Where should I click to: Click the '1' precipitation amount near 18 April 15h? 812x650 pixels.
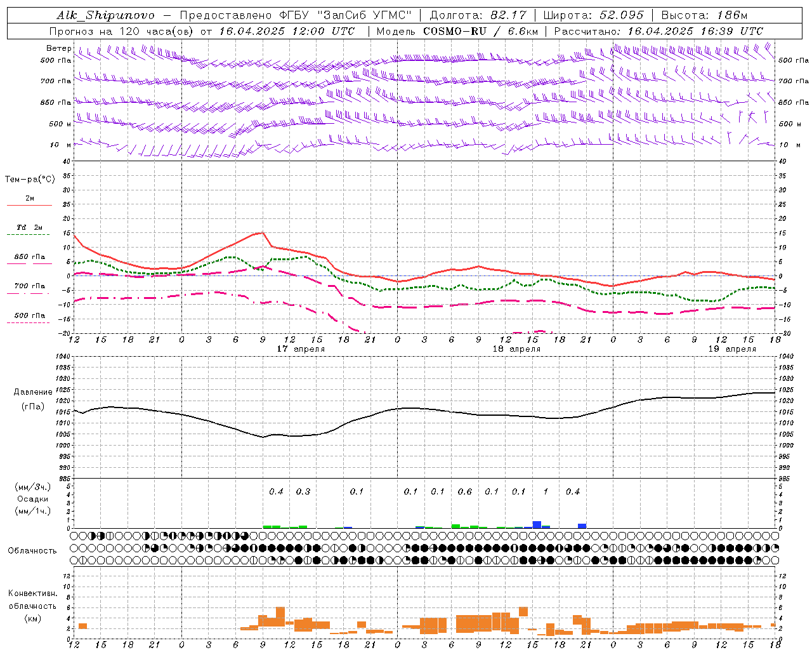[546, 491]
